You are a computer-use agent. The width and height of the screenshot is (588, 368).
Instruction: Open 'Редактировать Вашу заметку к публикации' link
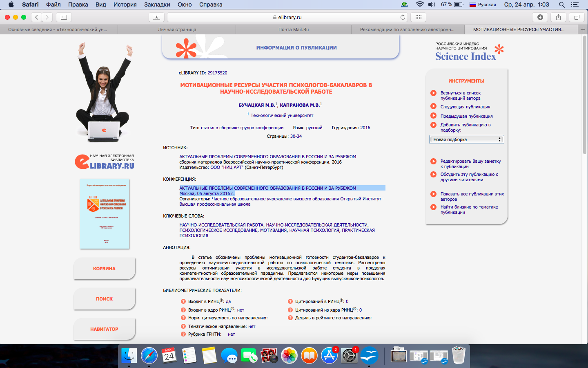click(470, 164)
